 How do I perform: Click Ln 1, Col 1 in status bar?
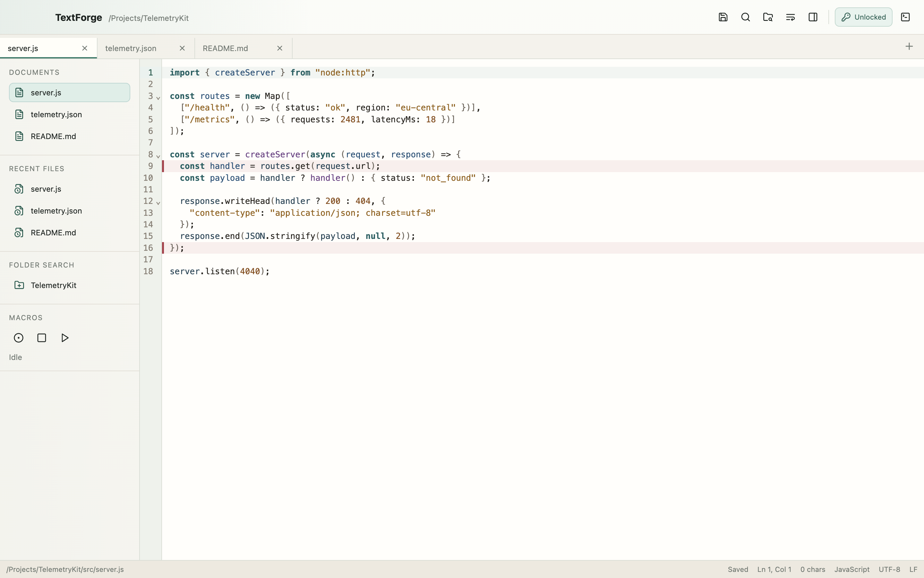pyautogui.click(x=774, y=569)
